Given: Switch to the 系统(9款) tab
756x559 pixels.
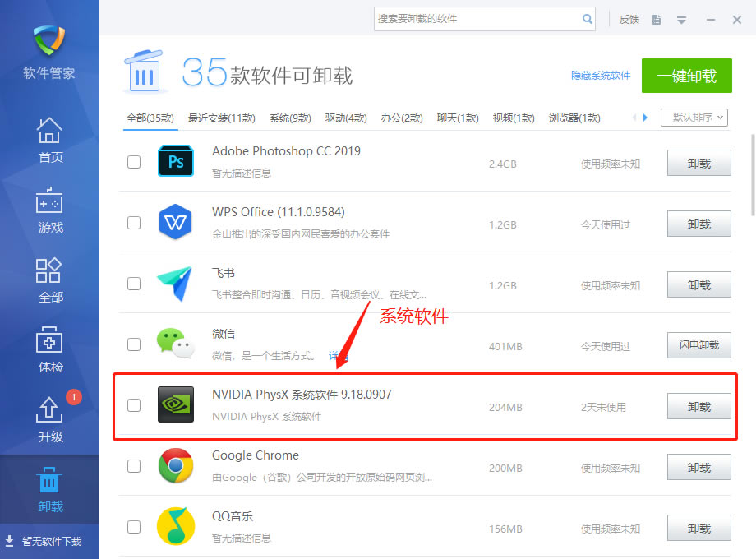Looking at the screenshot, I should (290, 118).
